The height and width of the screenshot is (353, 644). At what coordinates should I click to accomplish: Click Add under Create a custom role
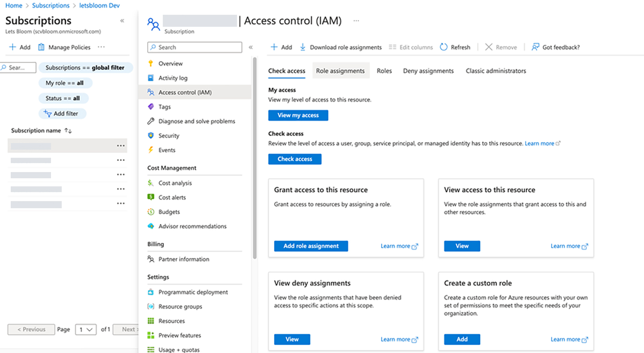462,339
